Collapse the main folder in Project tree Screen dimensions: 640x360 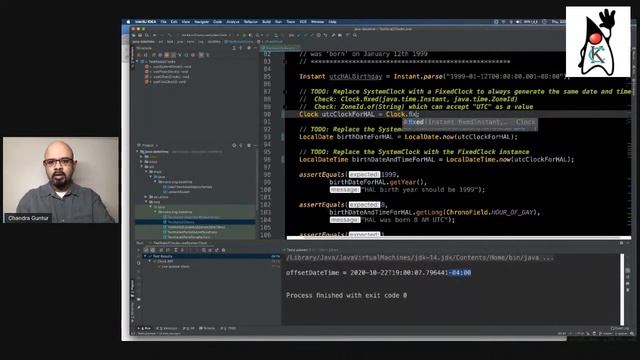point(147,171)
